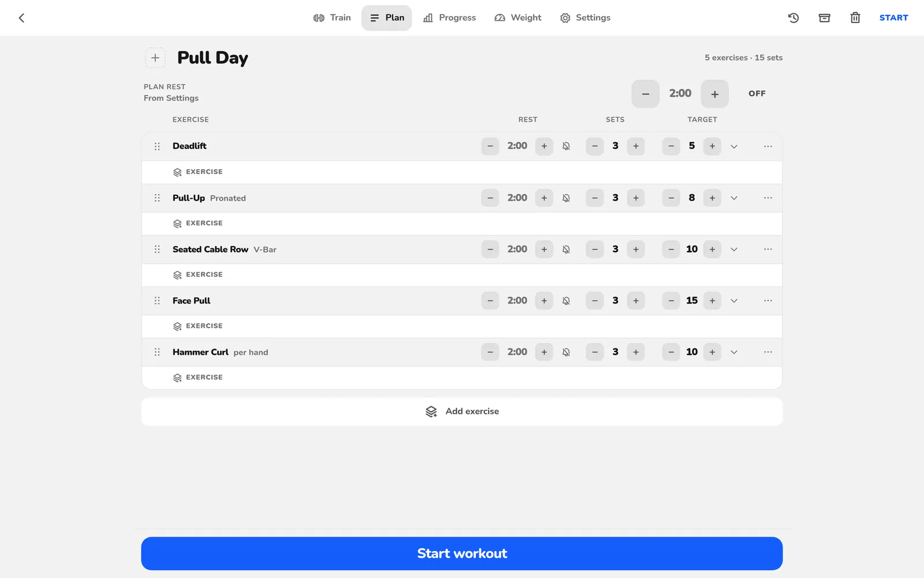Open Face Pull more options menu
The width and height of the screenshot is (924, 578).
click(x=768, y=301)
